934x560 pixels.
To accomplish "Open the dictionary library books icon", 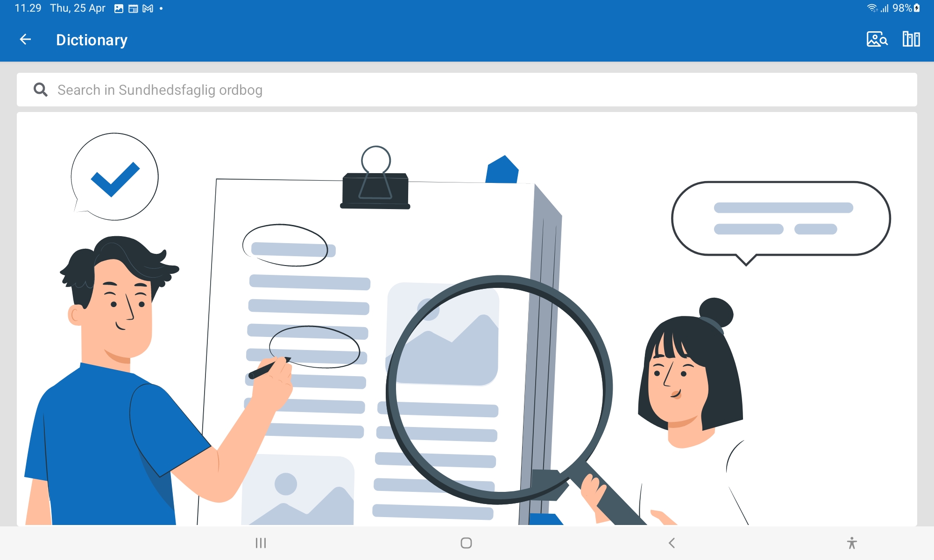I will pos(911,39).
